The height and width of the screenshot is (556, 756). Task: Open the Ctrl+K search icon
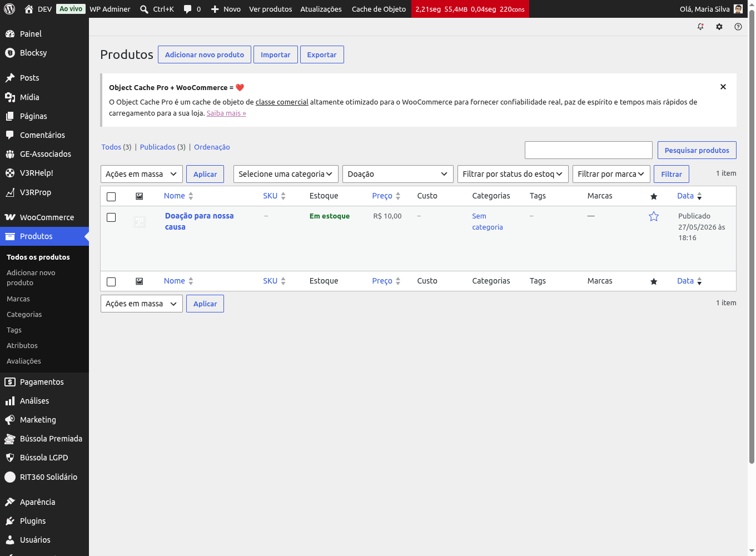pyautogui.click(x=144, y=9)
